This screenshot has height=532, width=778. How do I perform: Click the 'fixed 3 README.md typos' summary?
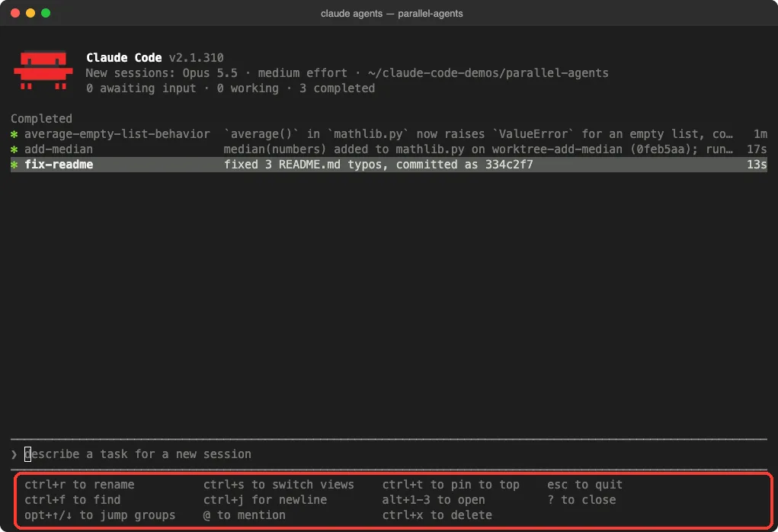click(x=379, y=165)
